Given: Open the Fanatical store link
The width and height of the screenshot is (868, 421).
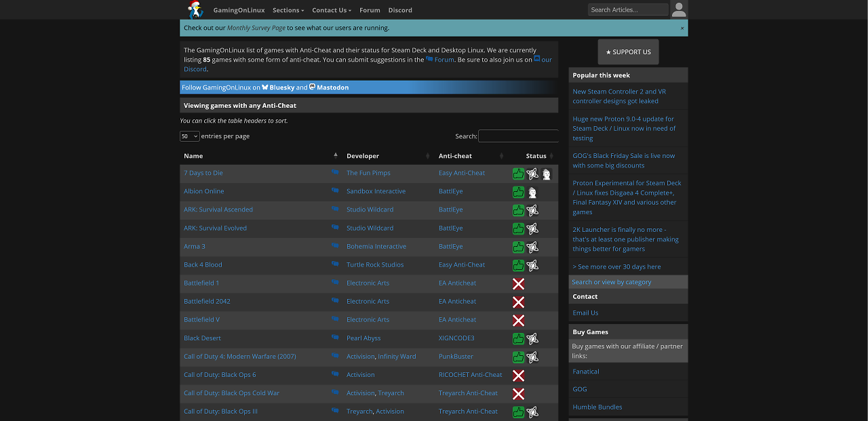Looking at the screenshot, I should pos(586,372).
